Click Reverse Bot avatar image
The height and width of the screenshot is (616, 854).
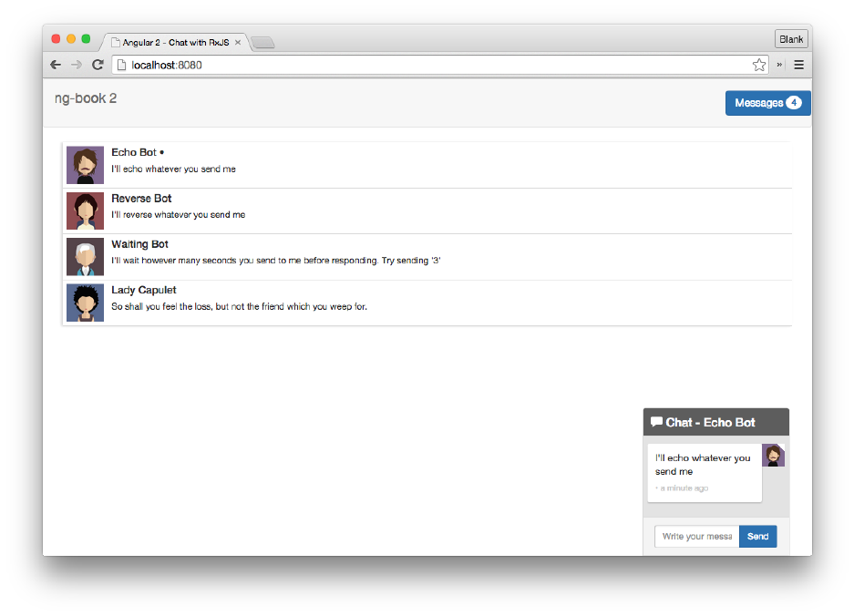pos(85,210)
